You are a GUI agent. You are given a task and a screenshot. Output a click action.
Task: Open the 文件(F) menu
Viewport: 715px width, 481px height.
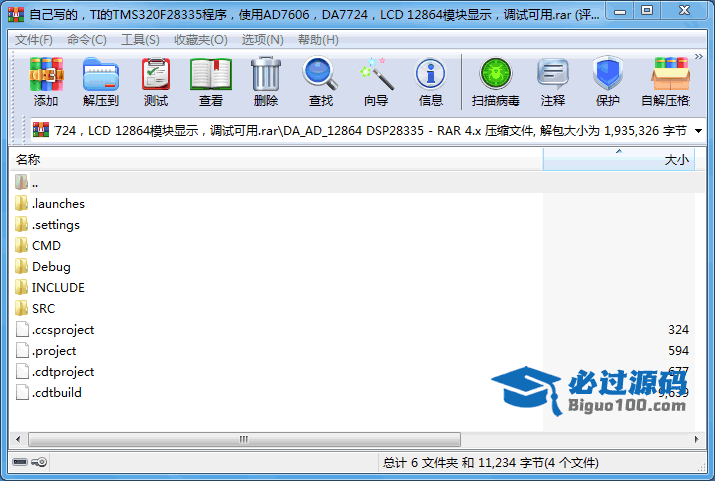point(34,40)
